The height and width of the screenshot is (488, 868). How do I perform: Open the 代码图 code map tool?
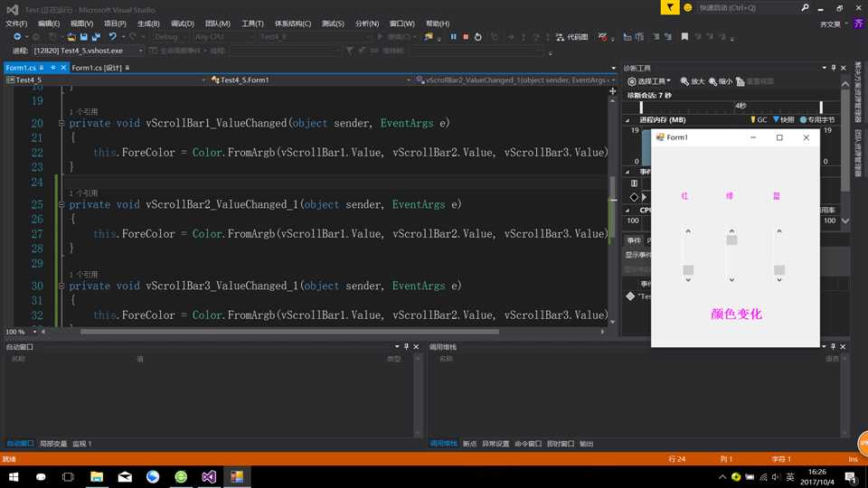[571, 36]
